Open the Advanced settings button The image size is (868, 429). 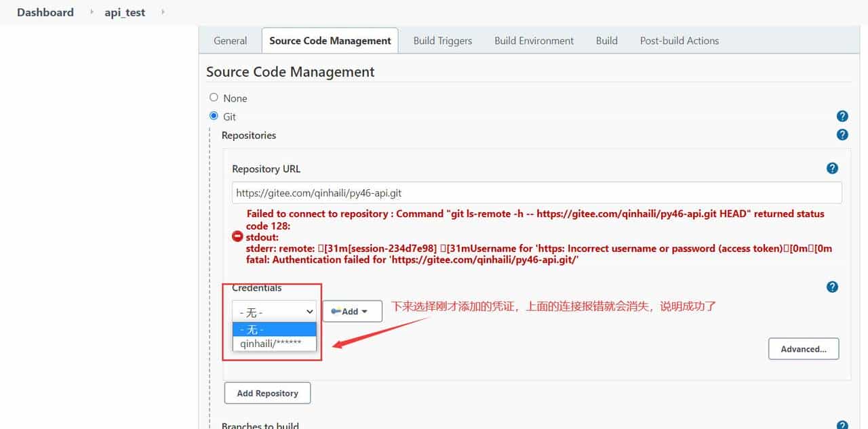pos(804,348)
